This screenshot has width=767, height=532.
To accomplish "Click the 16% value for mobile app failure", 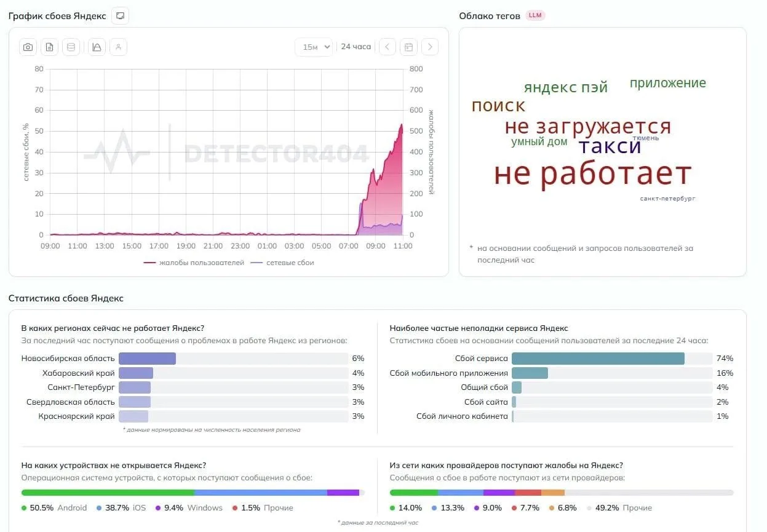I will tap(725, 373).
